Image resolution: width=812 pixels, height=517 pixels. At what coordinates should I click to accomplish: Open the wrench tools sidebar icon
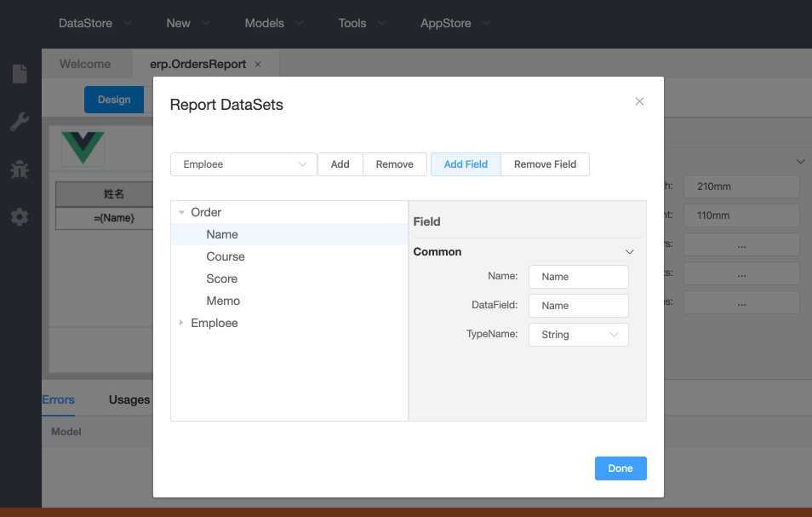20,122
